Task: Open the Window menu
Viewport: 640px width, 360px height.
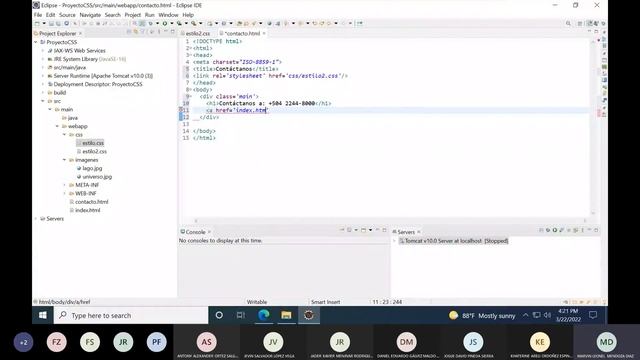Action: click(x=168, y=15)
